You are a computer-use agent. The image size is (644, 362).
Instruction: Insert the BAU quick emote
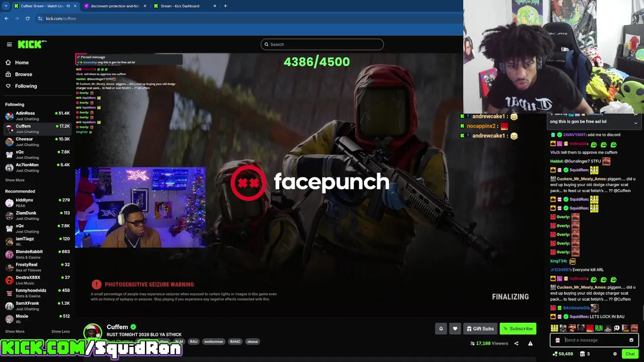point(554,328)
